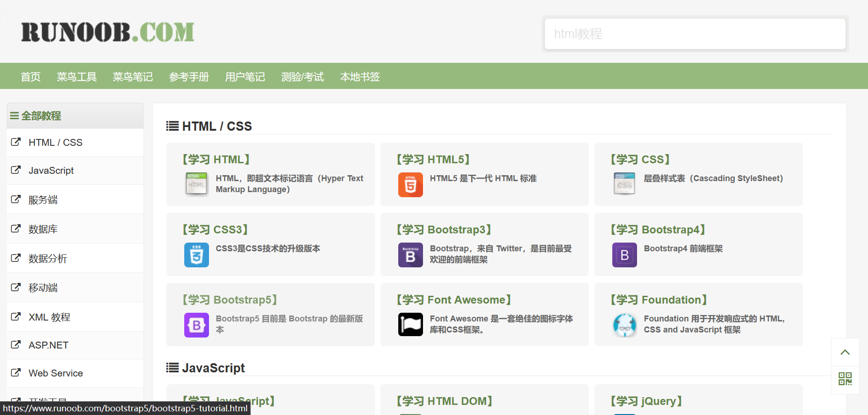The image size is (868, 415).
Task: Click the QR code icon button
Action: point(845,379)
